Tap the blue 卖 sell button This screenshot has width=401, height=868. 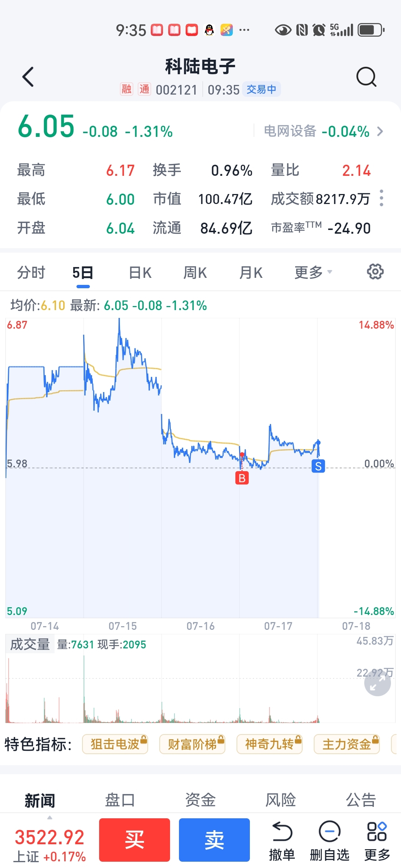tap(214, 840)
